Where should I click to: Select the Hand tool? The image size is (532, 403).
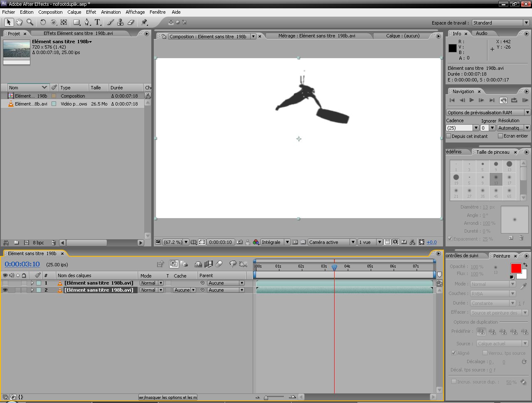click(x=19, y=22)
